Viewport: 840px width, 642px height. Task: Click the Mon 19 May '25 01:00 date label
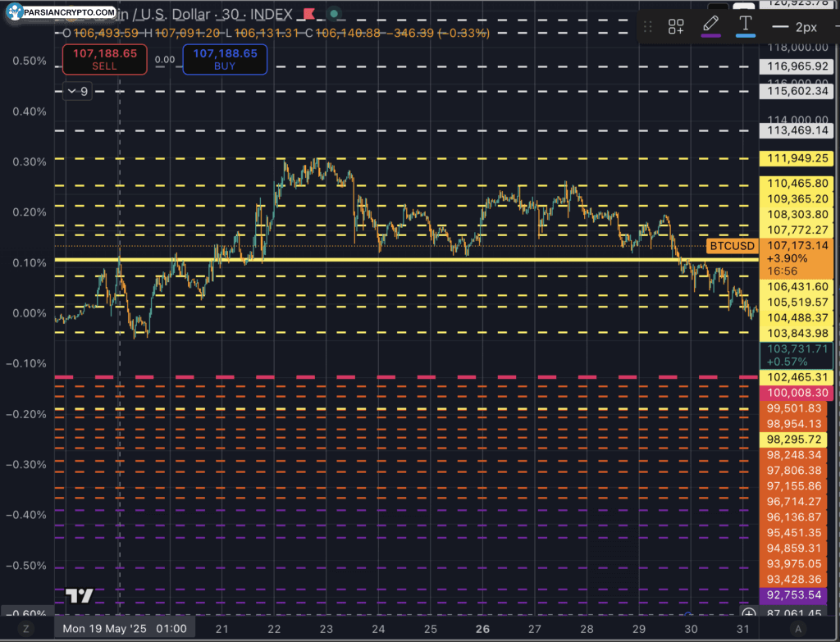point(125,629)
